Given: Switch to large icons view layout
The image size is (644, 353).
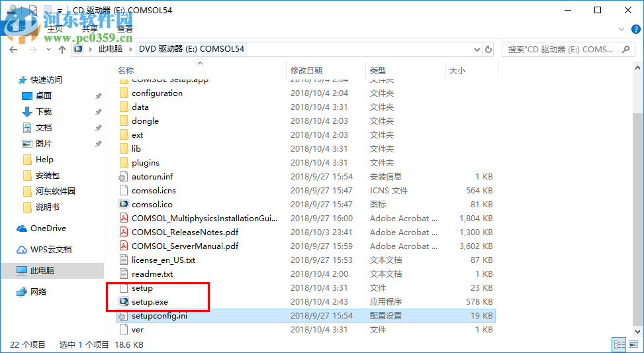Looking at the screenshot, I should 632,344.
